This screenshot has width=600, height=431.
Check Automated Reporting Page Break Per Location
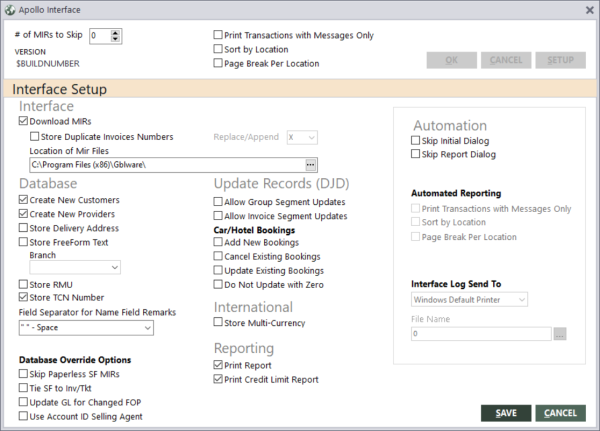415,237
